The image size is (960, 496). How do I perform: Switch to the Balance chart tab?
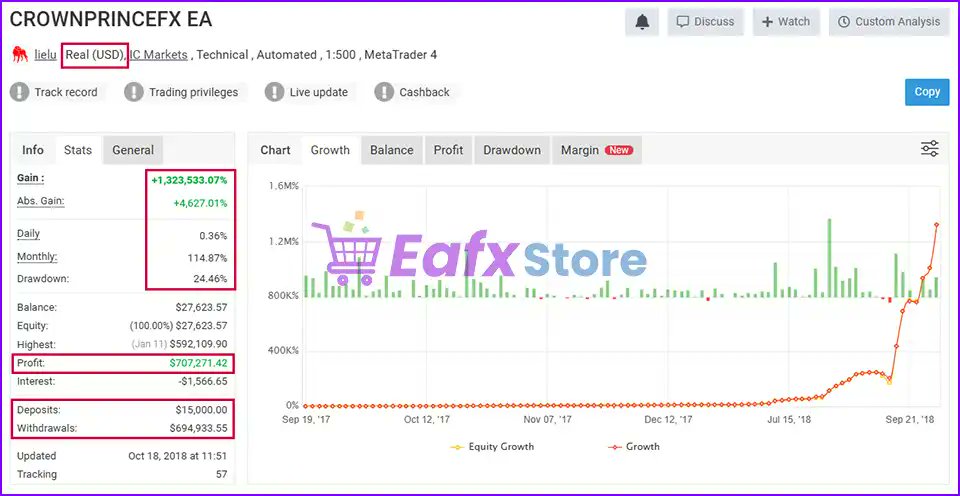pyautogui.click(x=392, y=150)
